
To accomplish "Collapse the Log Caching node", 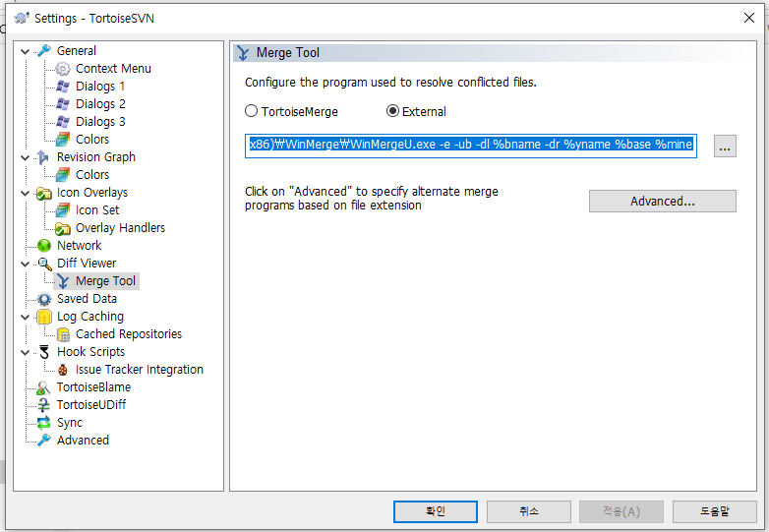I will coord(25,317).
